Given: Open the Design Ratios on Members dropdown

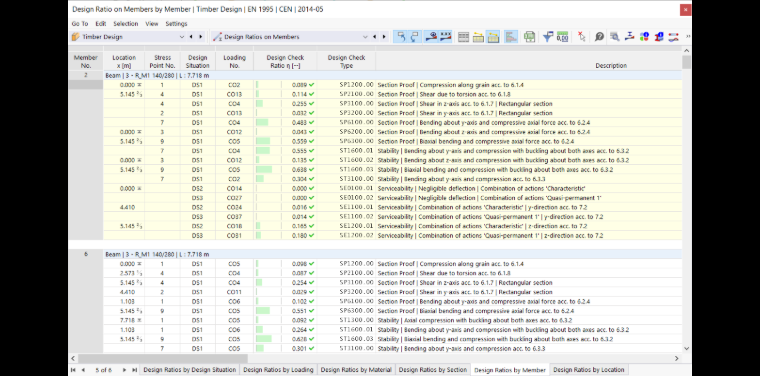Looking at the screenshot, I should coord(365,37).
